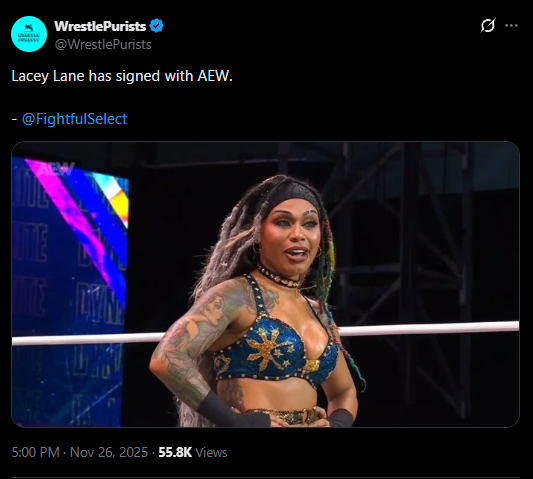Click the 55.8K Views counter

[x=193, y=452]
